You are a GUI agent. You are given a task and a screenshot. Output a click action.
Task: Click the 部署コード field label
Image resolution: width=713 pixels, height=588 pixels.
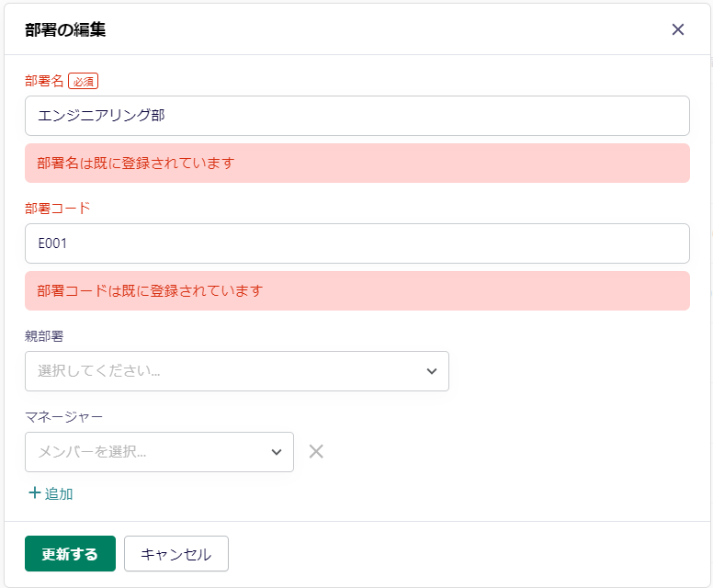click(x=58, y=208)
